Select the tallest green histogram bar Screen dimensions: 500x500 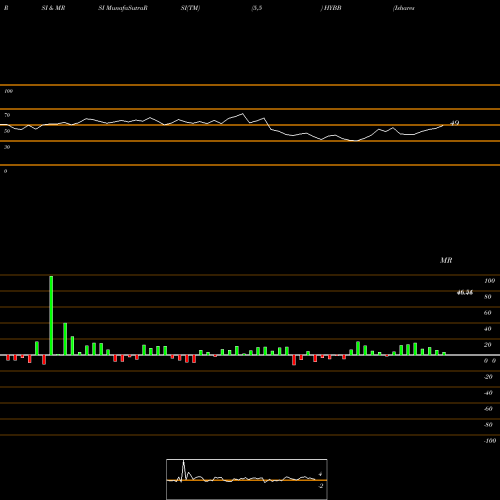51,315
